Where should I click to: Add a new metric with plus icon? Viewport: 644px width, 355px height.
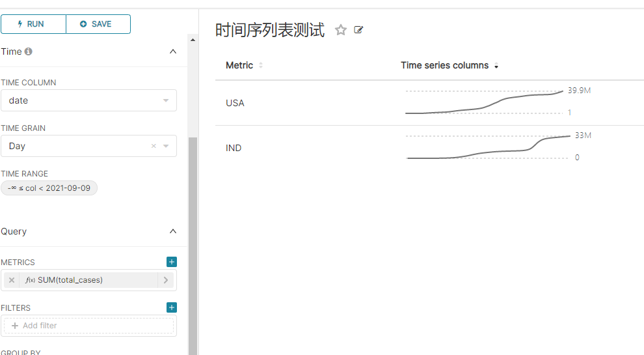click(x=172, y=262)
